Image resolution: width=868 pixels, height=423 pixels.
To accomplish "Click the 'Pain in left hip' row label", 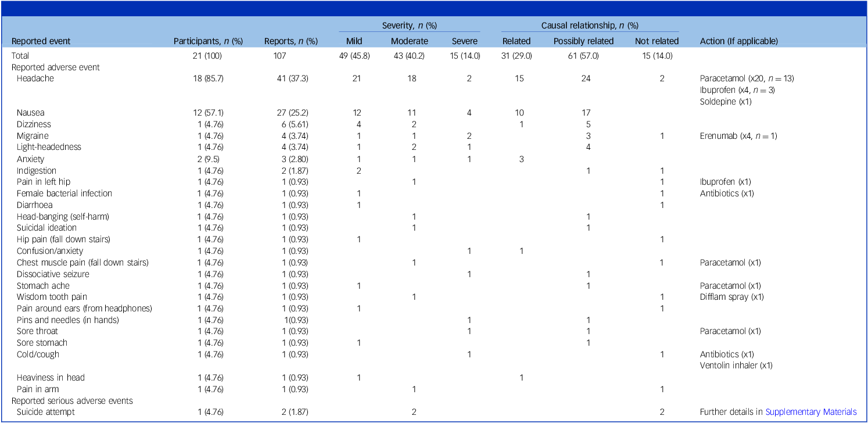I will pyautogui.click(x=44, y=182).
